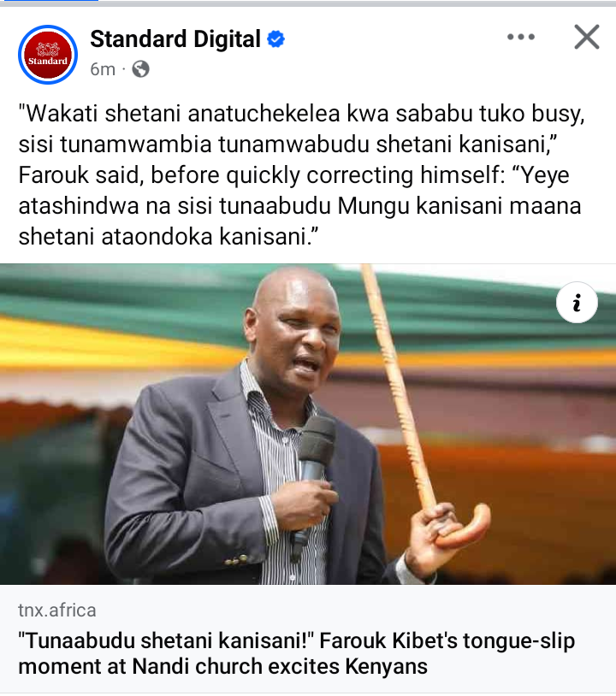
Task: Click the "shetani ataondoka kanisani" caption ending
Action: point(169,236)
